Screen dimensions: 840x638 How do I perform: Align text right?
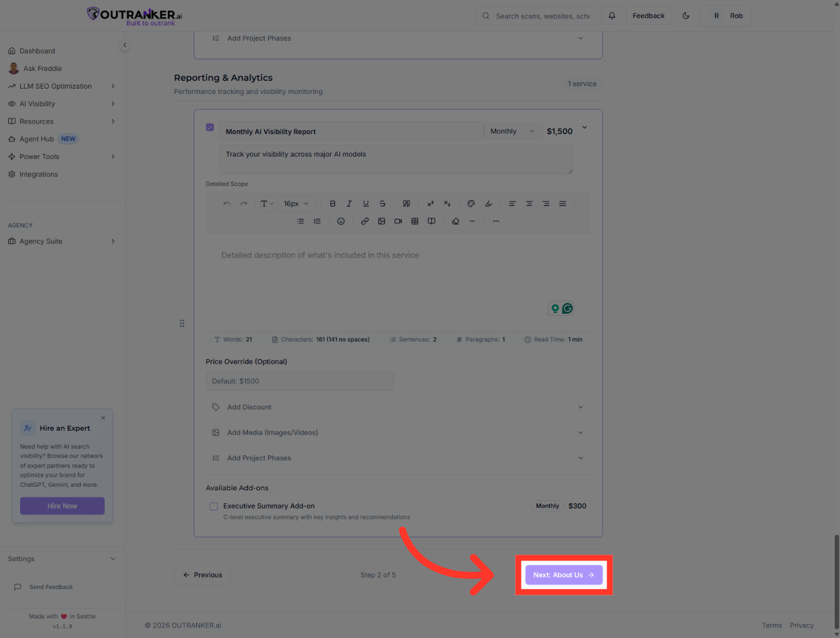point(546,204)
